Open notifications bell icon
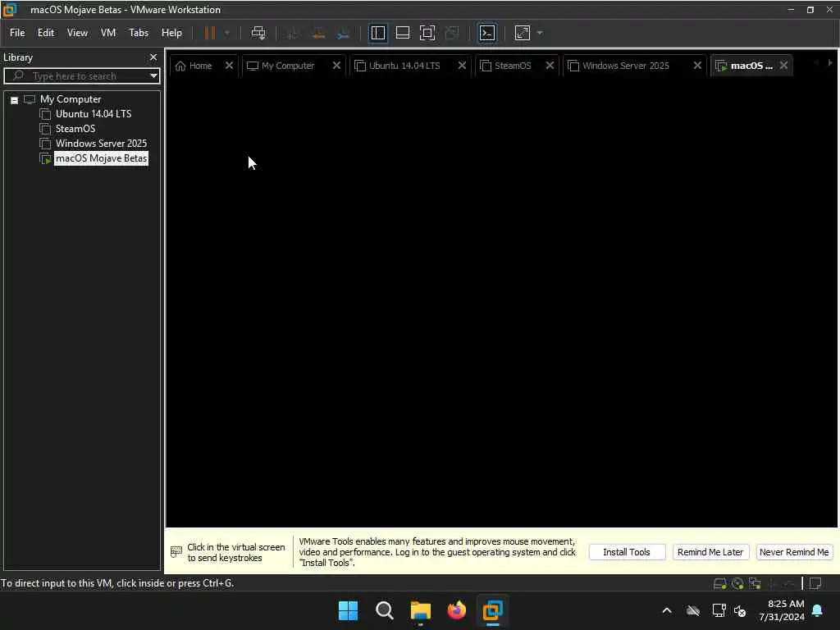Image resolution: width=840 pixels, height=630 pixels. coord(818,610)
